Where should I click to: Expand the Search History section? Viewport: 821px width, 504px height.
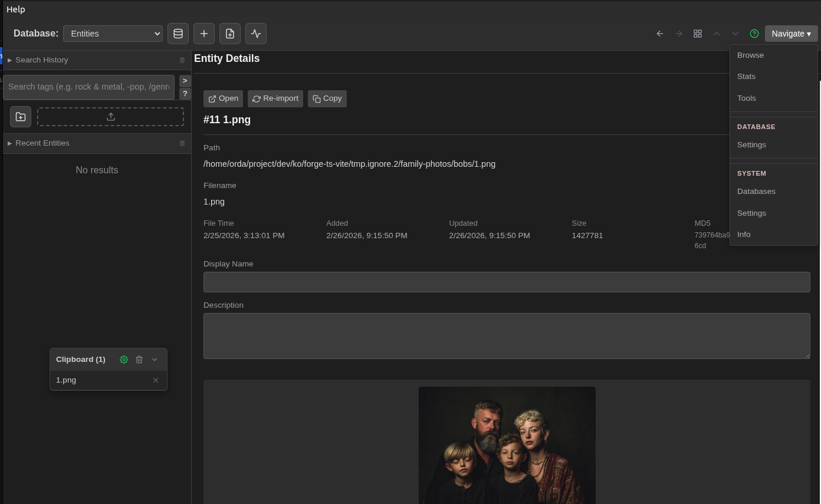point(41,60)
